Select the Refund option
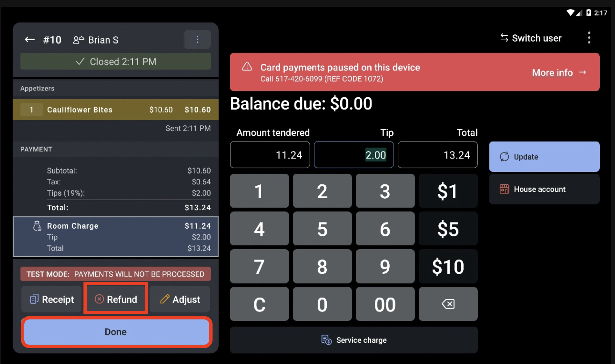 116,299
